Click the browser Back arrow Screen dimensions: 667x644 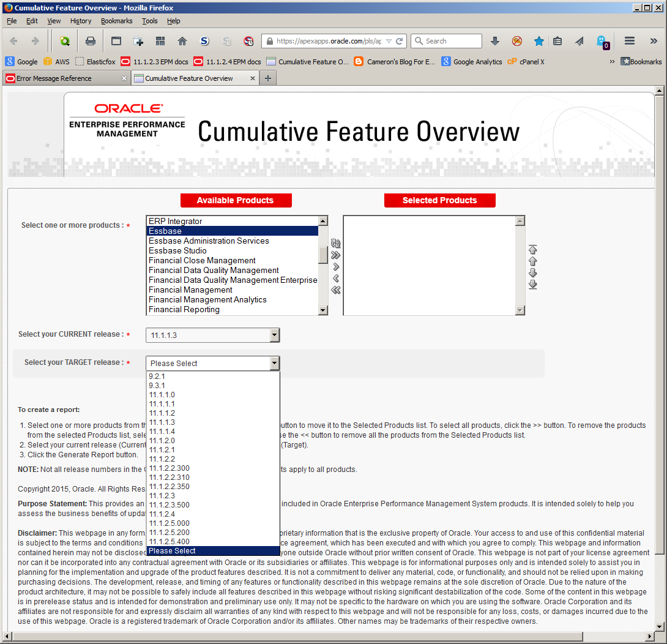point(13,41)
